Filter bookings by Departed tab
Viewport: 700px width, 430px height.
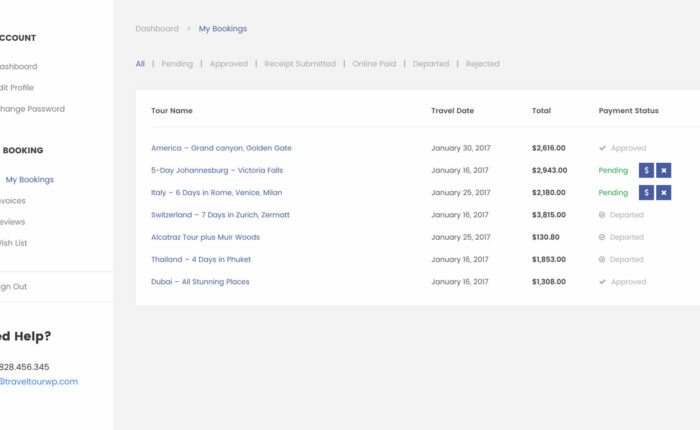431,64
